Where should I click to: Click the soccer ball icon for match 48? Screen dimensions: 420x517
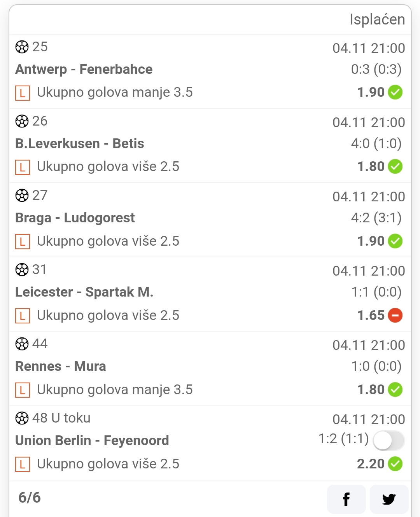point(22,418)
